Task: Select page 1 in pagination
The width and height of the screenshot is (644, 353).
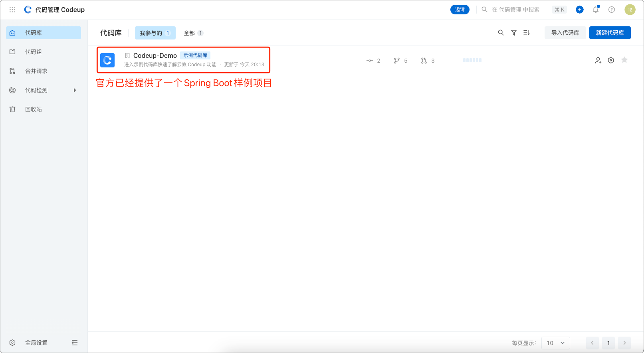Action: [608, 343]
